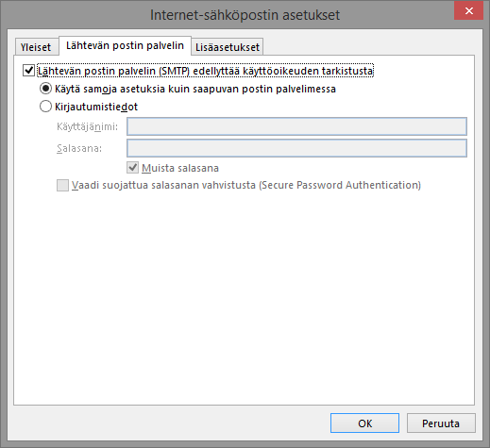Switch to the Yleiset tab
This screenshot has width=490, height=448.
37,47
